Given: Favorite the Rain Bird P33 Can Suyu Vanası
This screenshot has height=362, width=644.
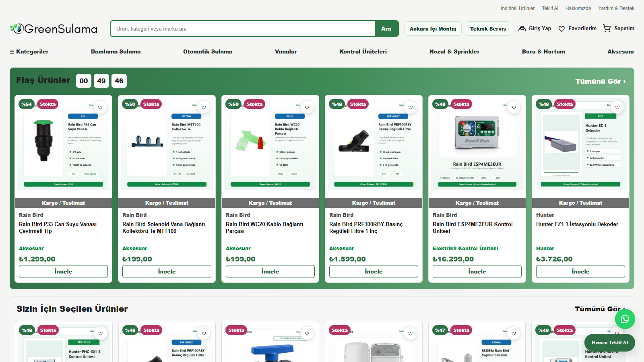Looking at the screenshot, I should (x=100, y=107).
